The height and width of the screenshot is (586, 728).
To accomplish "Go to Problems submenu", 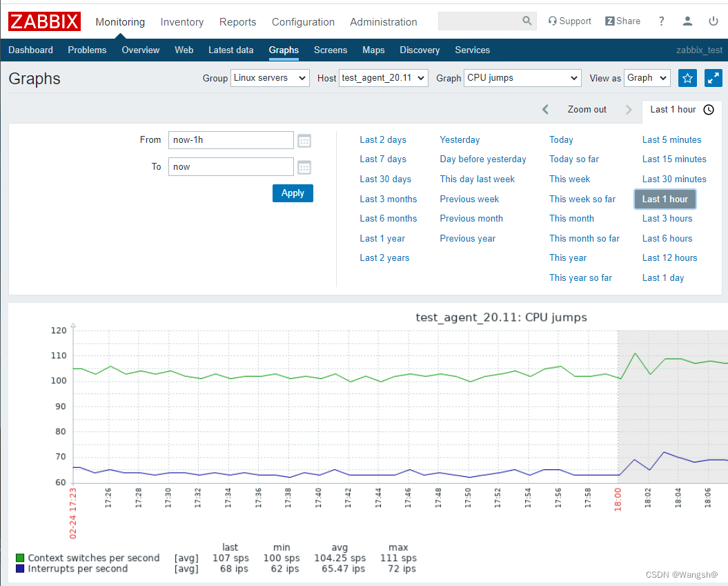I will point(87,50).
